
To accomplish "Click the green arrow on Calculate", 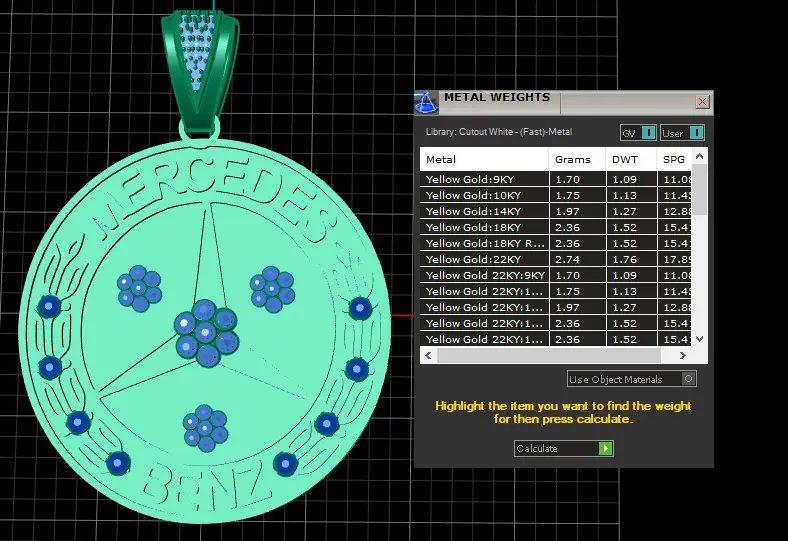I will click(x=606, y=448).
